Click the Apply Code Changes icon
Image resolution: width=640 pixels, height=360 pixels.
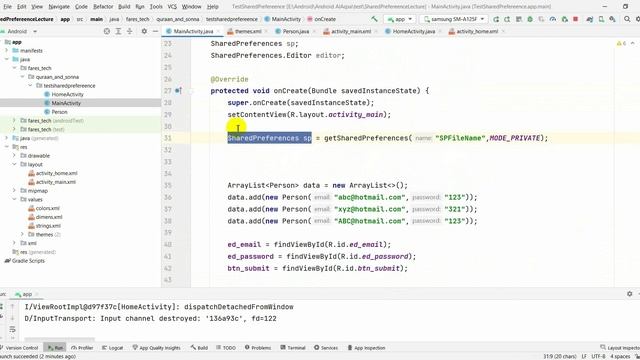click(519, 19)
